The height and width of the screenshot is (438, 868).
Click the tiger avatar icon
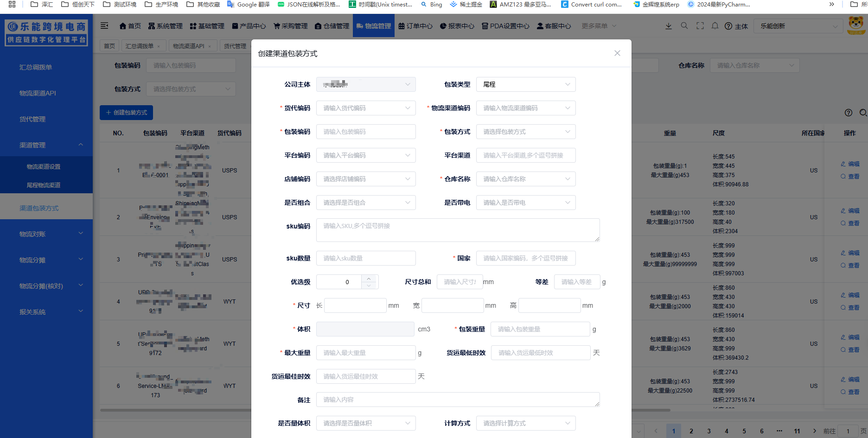[855, 25]
